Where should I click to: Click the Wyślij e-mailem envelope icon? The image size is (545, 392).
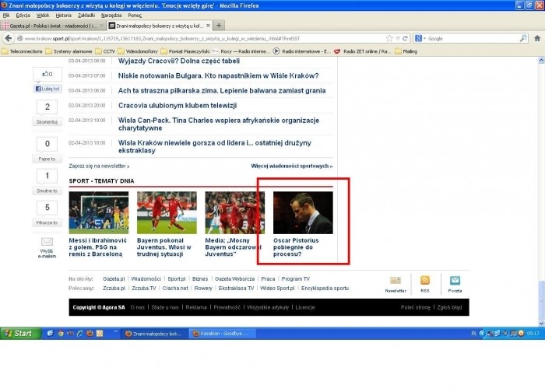[47, 242]
